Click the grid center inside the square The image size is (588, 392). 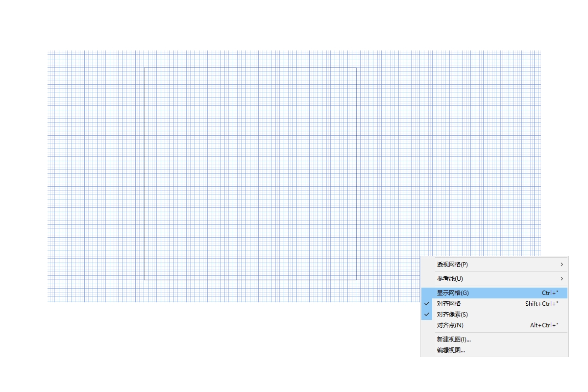[250, 174]
